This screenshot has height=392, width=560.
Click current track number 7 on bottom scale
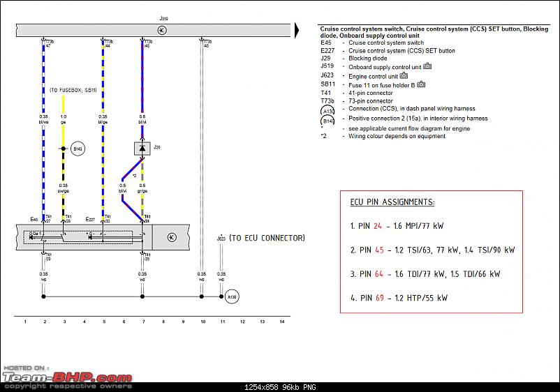coord(144,322)
